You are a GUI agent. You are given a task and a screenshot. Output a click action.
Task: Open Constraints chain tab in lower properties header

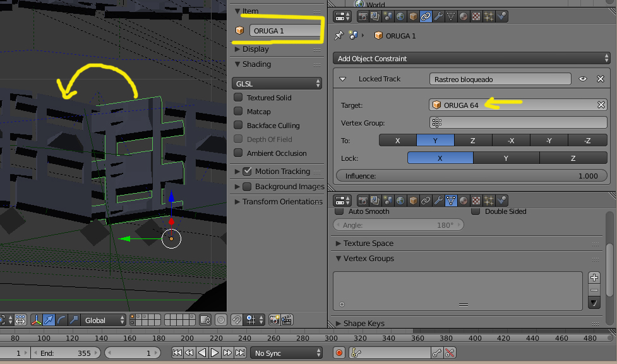426,201
